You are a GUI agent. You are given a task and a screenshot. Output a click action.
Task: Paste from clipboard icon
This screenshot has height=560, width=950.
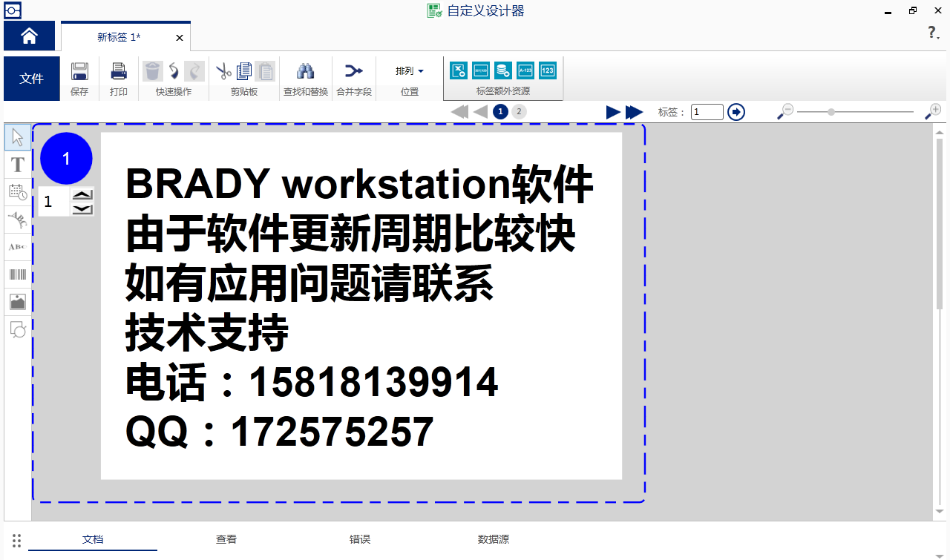click(265, 71)
